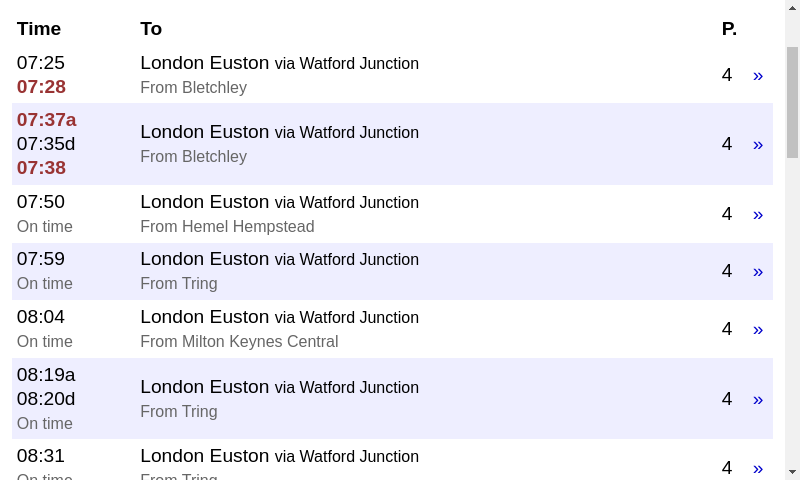Click the delayed 07:28 expected time
The height and width of the screenshot is (480, 800).
click(x=41, y=87)
